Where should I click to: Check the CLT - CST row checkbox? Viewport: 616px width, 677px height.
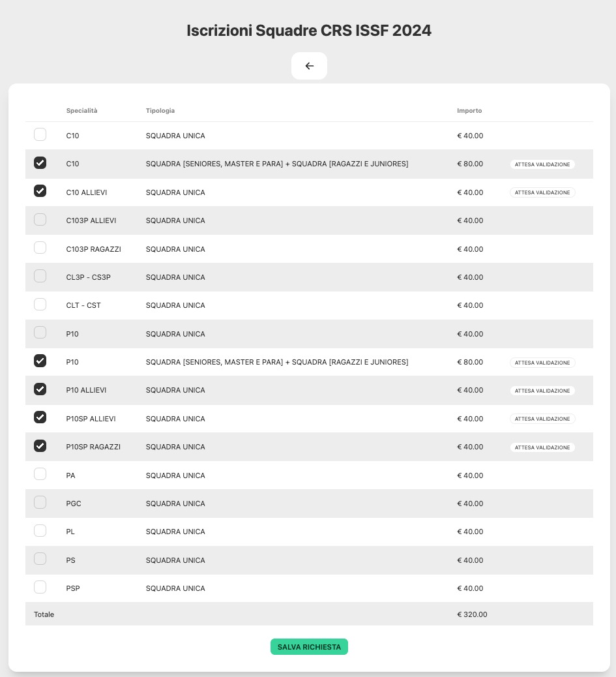click(x=40, y=305)
